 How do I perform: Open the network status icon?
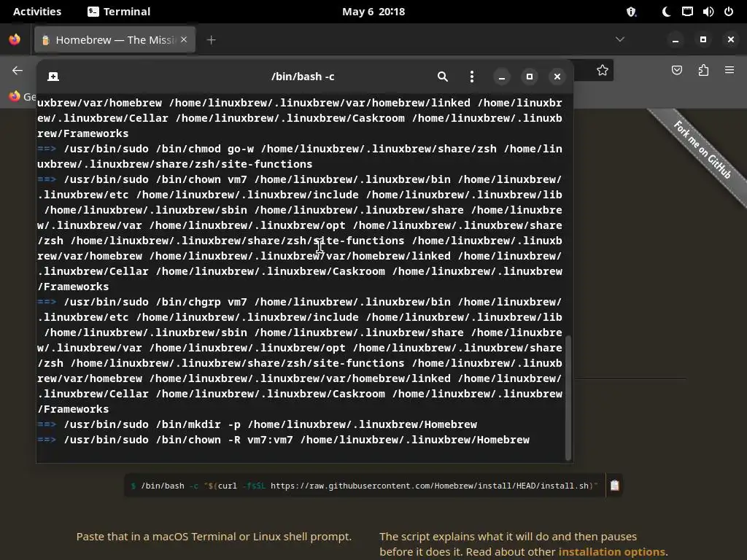687,12
